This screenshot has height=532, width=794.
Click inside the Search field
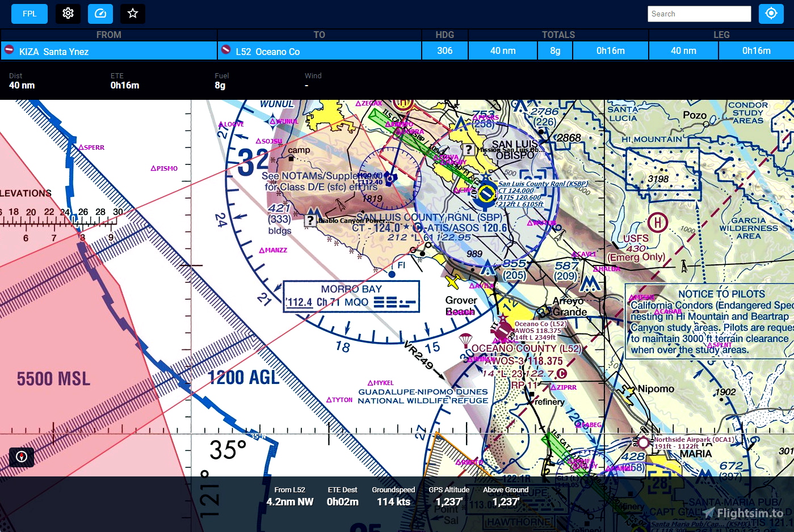click(699, 14)
